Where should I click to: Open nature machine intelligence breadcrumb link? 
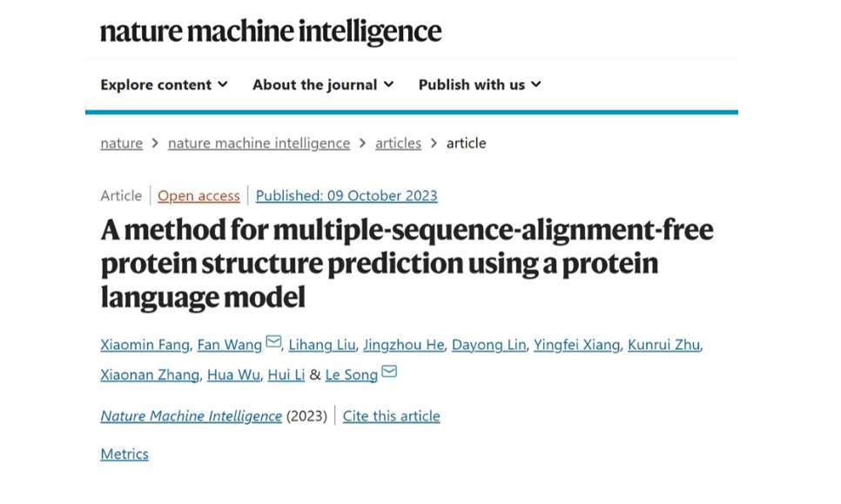point(259,143)
